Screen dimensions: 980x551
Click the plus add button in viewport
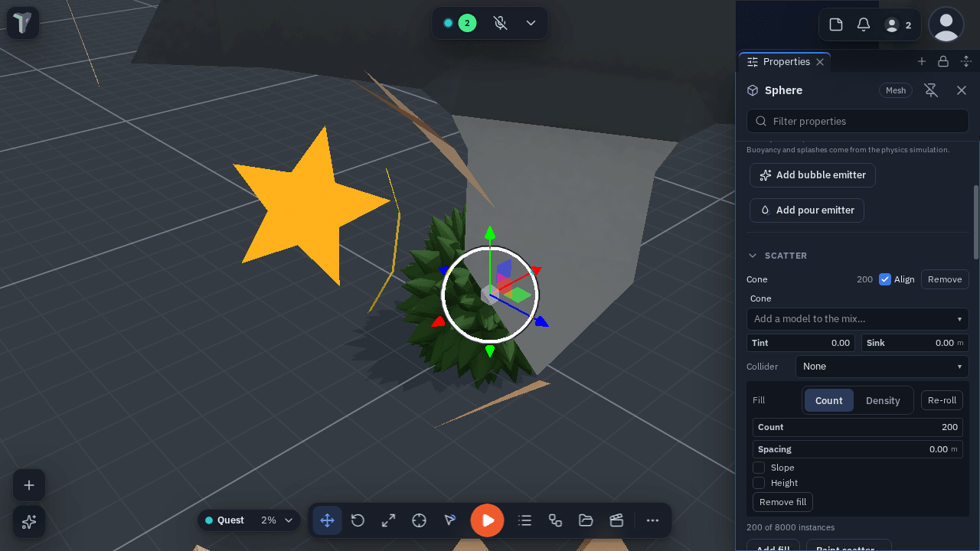coord(29,485)
